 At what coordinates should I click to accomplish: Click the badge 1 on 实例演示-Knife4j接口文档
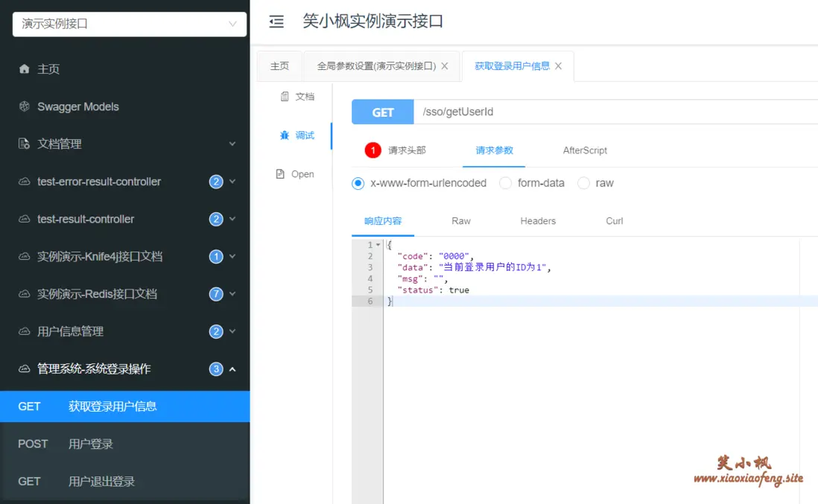tap(216, 256)
